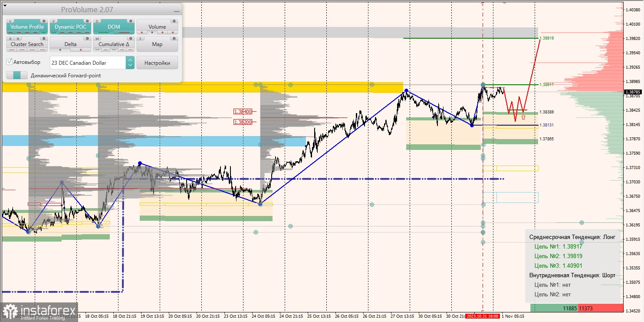Screen dimensions: 644x322
Task: Open Cumulative Δ settings gear
Action: pyautogui.click(x=131, y=38)
